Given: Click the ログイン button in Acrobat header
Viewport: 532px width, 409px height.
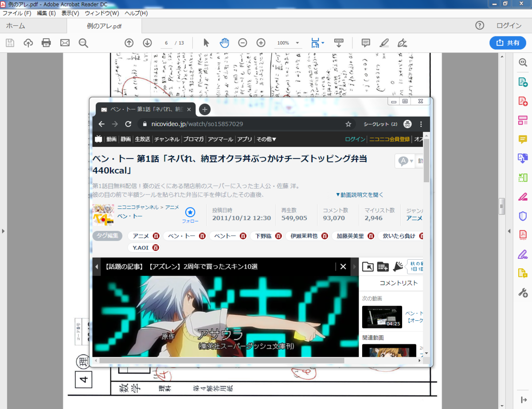Looking at the screenshot, I should coord(509,26).
